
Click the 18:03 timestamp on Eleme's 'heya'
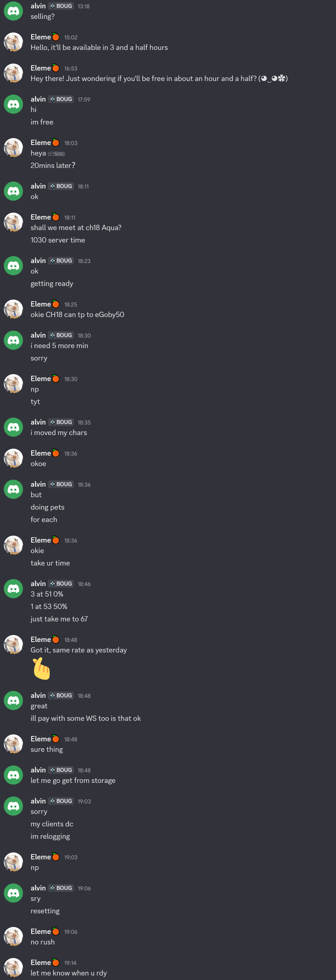point(71,143)
